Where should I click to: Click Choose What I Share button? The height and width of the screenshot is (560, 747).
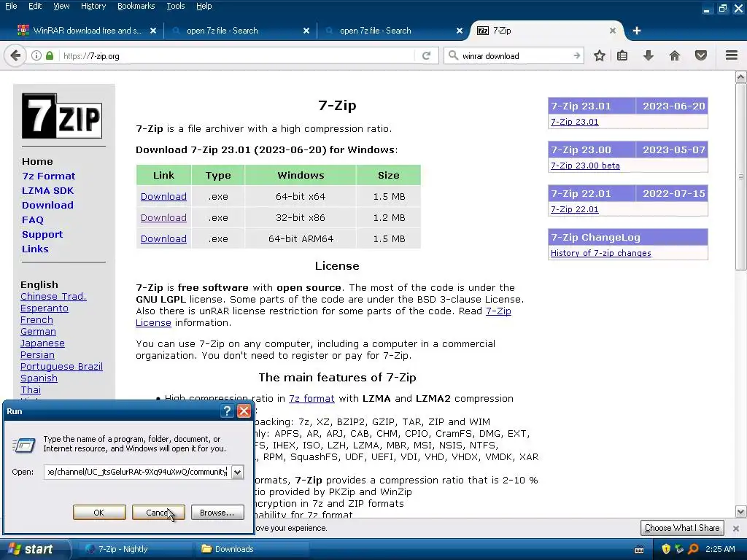[x=682, y=528]
